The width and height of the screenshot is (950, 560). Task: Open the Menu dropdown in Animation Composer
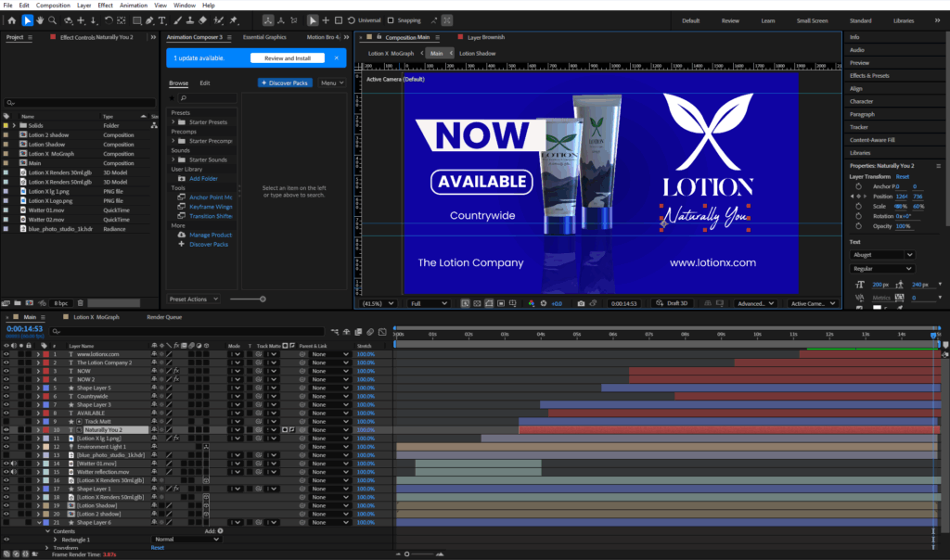pyautogui.click(x=331, y=83)
